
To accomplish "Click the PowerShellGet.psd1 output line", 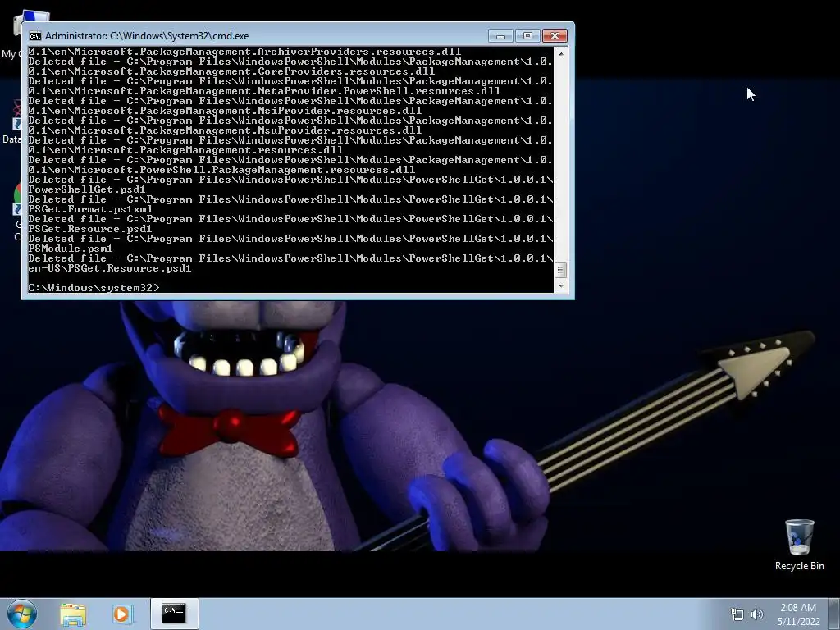I will 87,189.
